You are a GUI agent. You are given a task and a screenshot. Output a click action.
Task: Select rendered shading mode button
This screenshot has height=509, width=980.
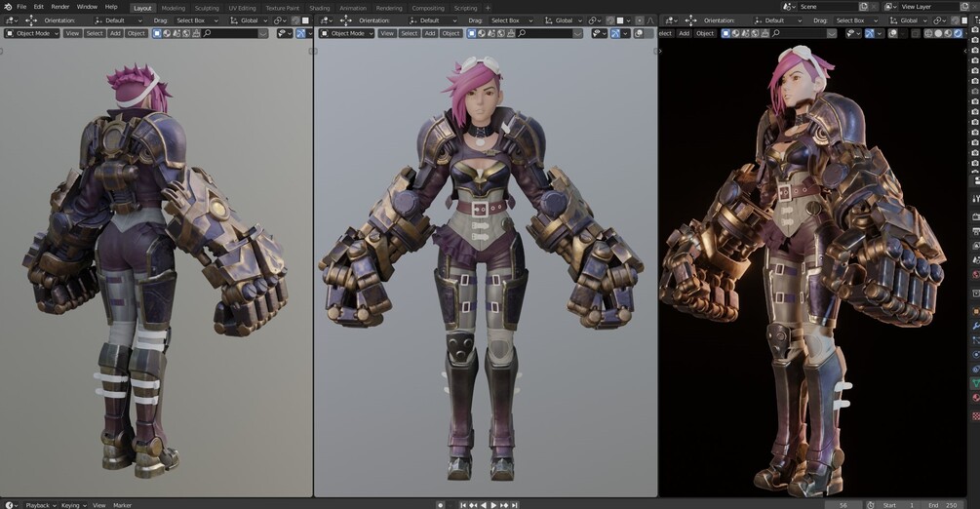coord(958,33)
